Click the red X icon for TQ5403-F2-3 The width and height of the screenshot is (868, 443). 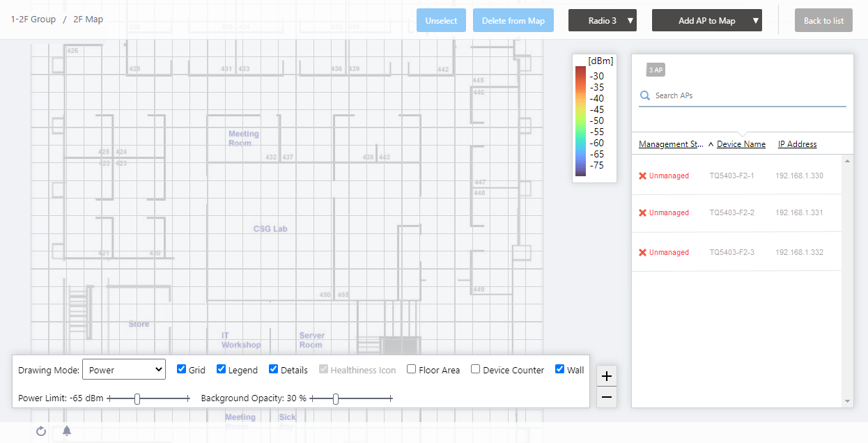click(642, 252)
